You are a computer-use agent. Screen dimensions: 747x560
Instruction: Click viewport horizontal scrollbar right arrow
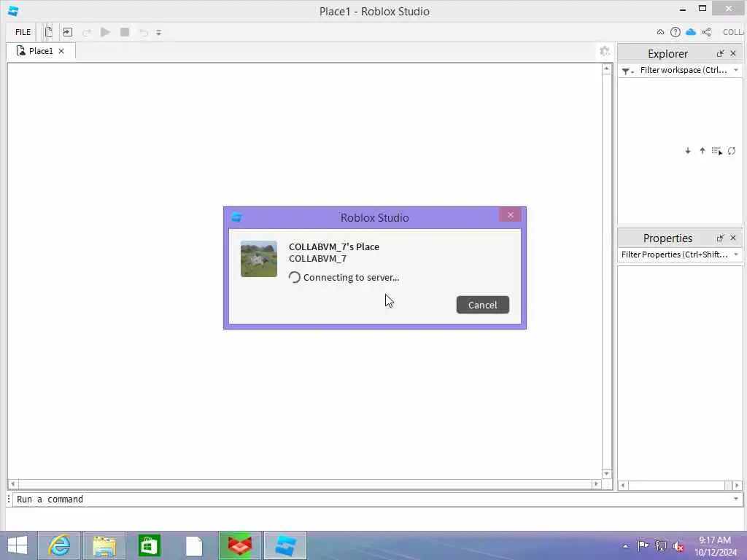[596, 484]
